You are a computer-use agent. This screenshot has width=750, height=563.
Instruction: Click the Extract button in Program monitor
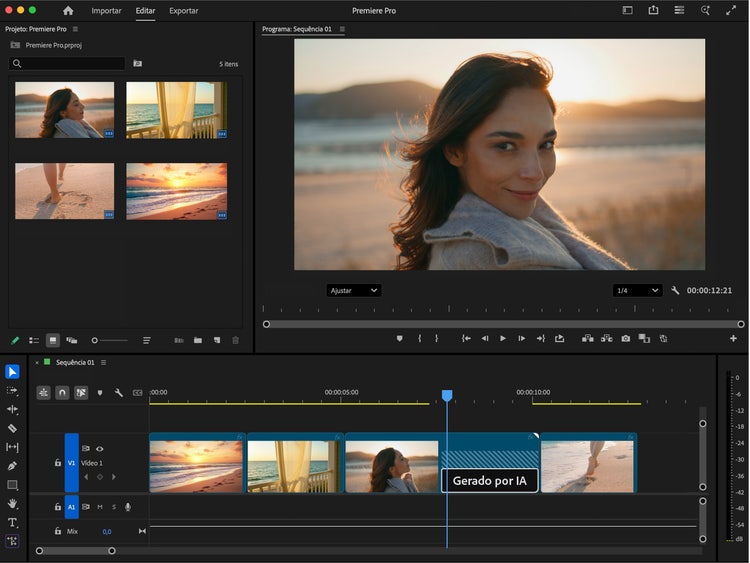tap(607, 339)
